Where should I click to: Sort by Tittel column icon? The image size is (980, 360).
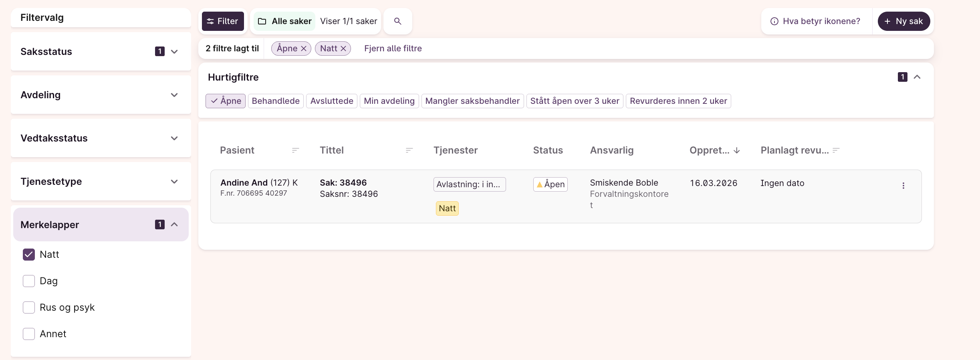(x=409, y=150)
